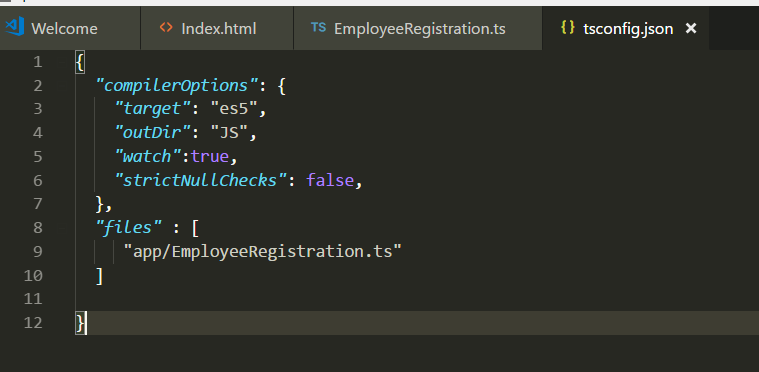Click line number 2 in the gutter
759x372 pixels.
38,86
